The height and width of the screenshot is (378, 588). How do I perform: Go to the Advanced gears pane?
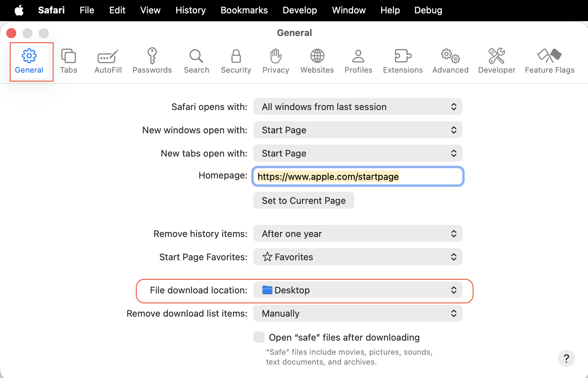[x=450, y=61]
